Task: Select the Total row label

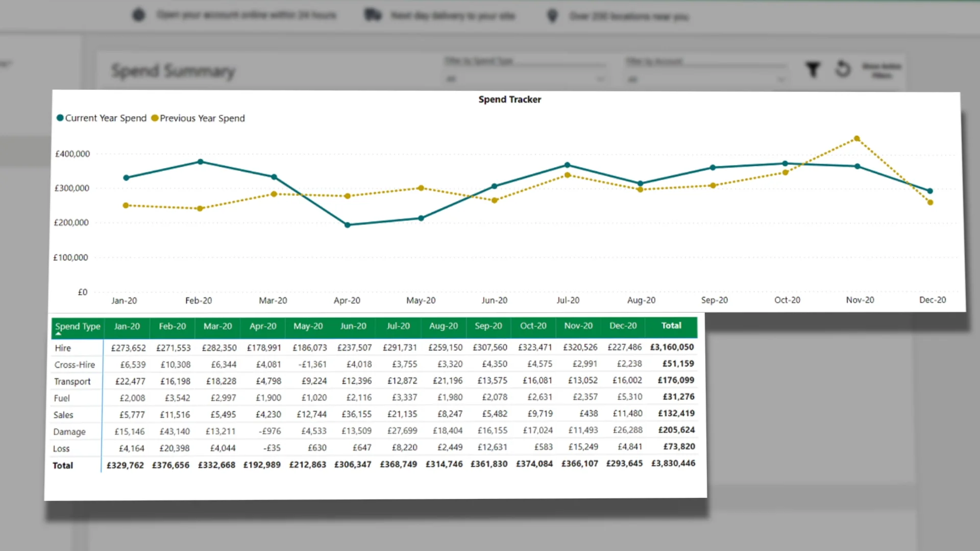Action: click(x=63, y=466)
